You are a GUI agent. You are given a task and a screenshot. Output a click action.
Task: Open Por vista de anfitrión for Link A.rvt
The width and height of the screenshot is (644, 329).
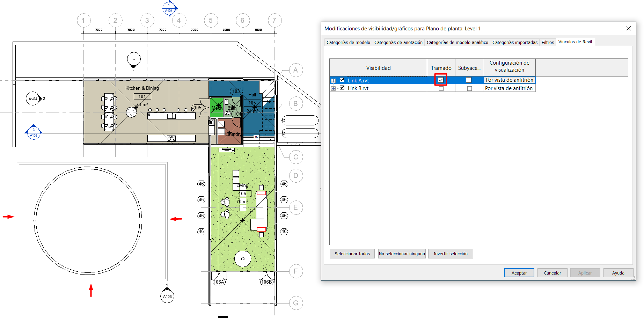(x=509, y=80)
